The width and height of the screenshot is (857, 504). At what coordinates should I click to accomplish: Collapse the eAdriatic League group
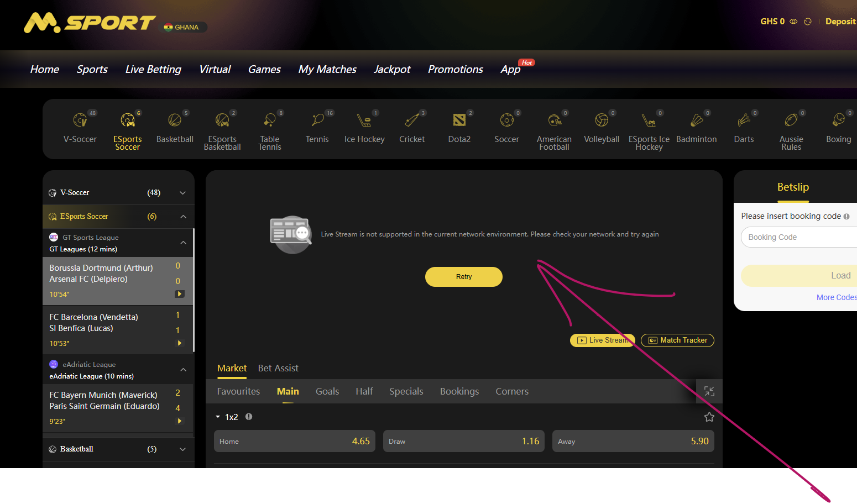[x=184, y=370]
